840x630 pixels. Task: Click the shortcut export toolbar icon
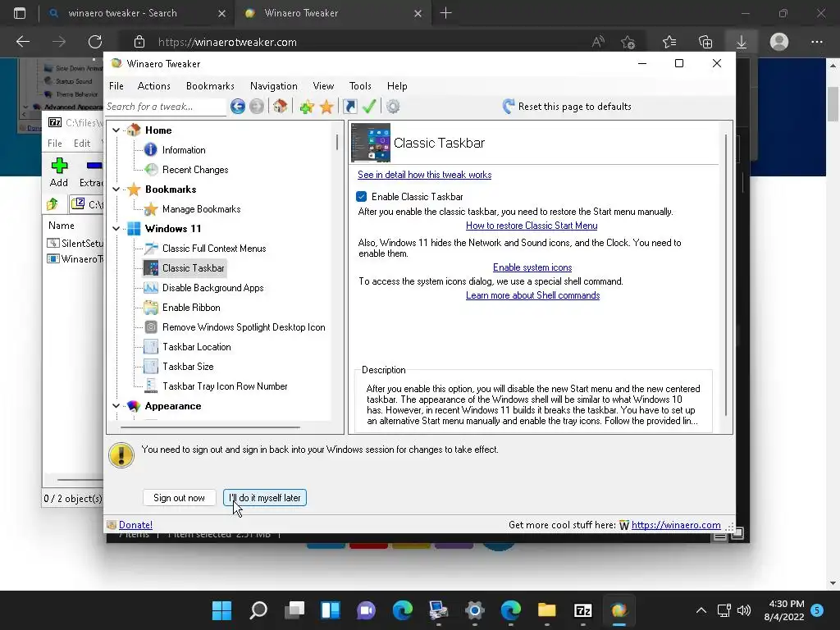tap(349, 107)
